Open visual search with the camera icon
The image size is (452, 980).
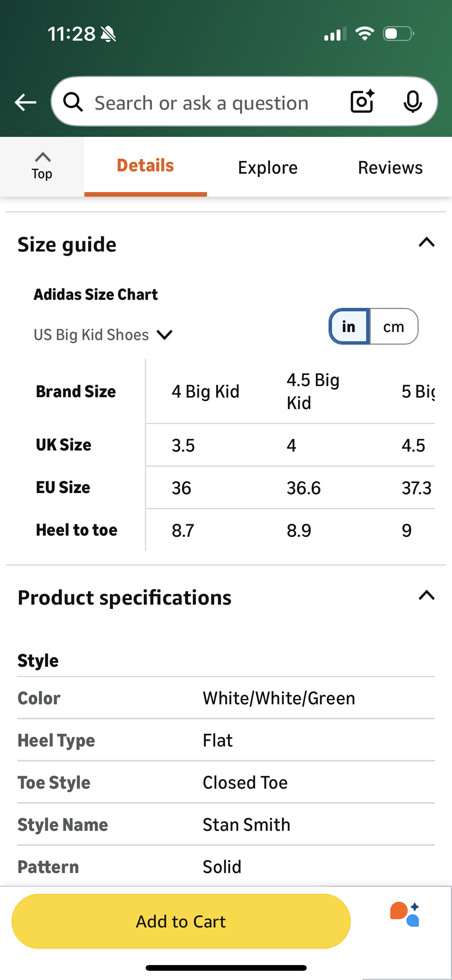361,102
